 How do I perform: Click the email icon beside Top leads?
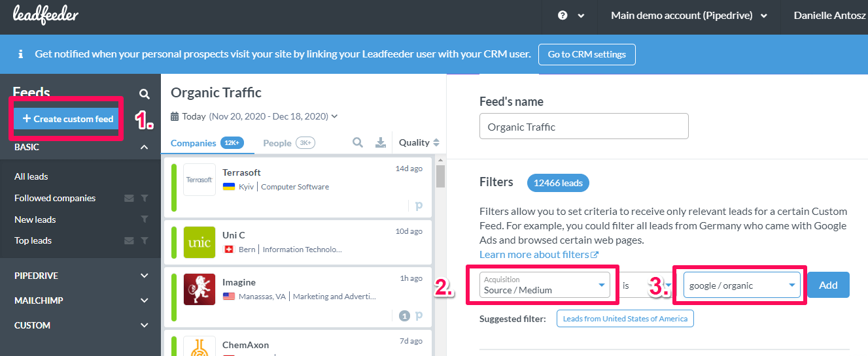coord(130,240)
